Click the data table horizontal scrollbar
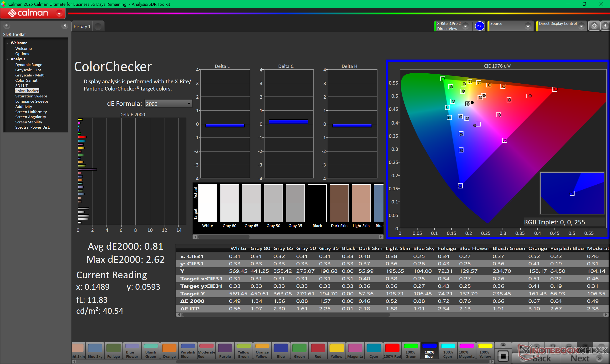 pos(286,315)
